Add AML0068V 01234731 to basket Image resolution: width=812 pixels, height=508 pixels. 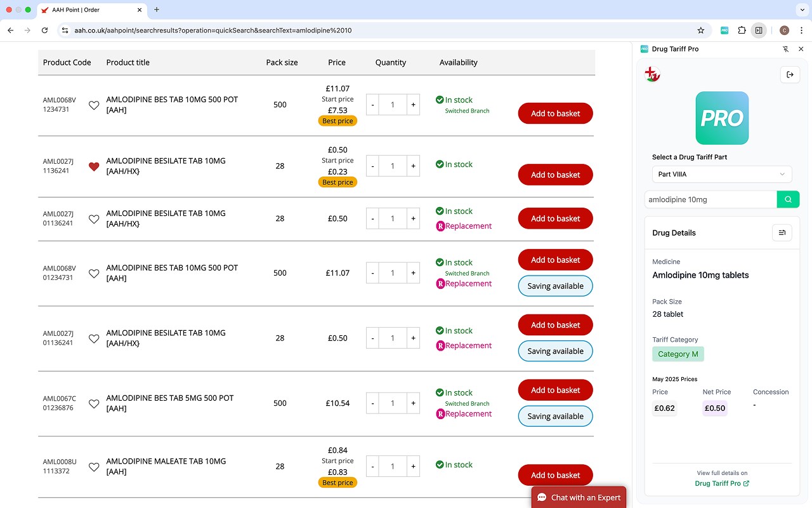[556, 260]
